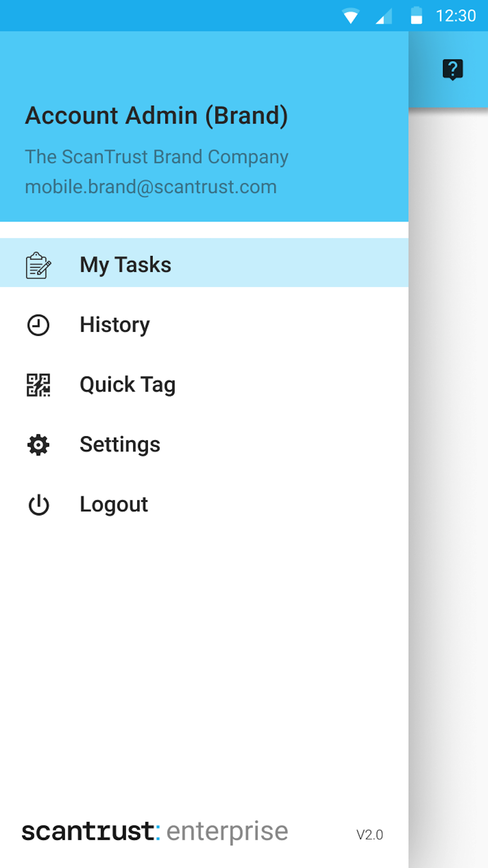Tap the battery status icon

[x=416, y=16]
